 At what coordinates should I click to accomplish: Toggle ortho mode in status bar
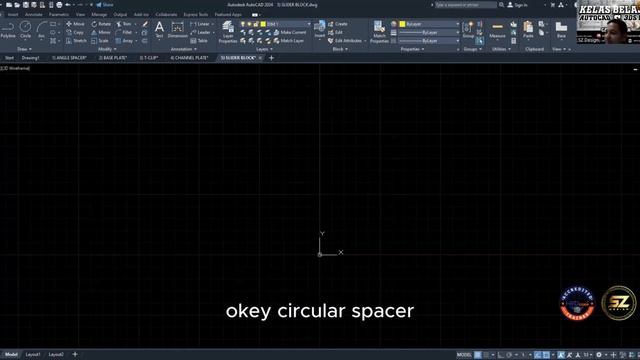pos(501,355)
